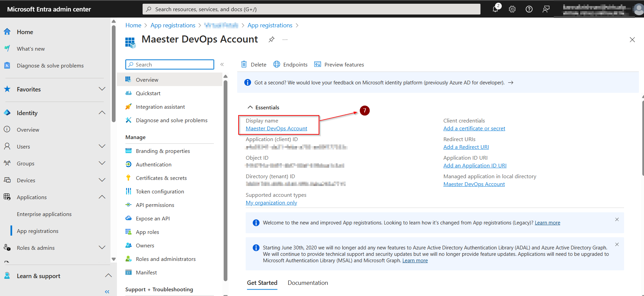644x296 pixels.
Task: Click the top global search field
Action: [x=311, y=9]
